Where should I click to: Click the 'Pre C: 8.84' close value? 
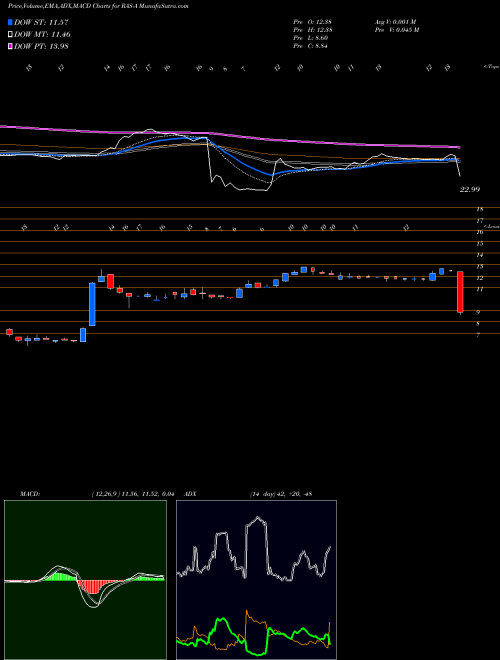coord(311,46)
